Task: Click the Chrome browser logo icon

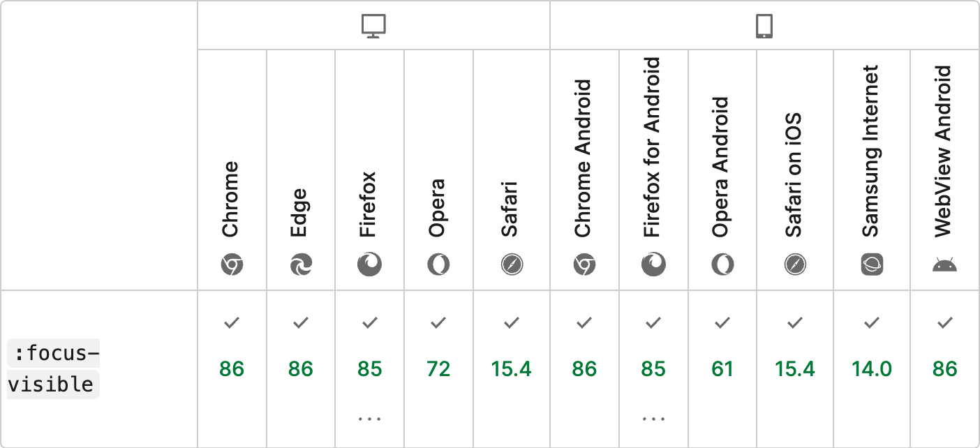Action: (232, 265)
